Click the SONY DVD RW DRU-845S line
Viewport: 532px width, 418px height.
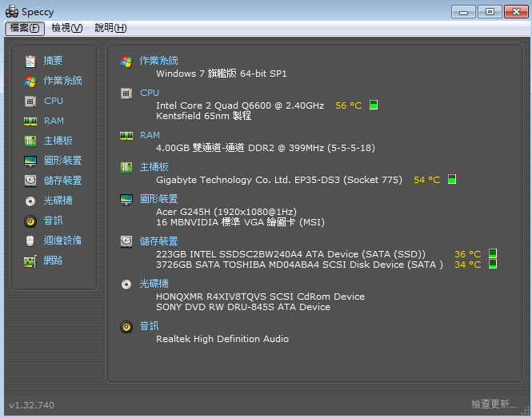[243, 307]
